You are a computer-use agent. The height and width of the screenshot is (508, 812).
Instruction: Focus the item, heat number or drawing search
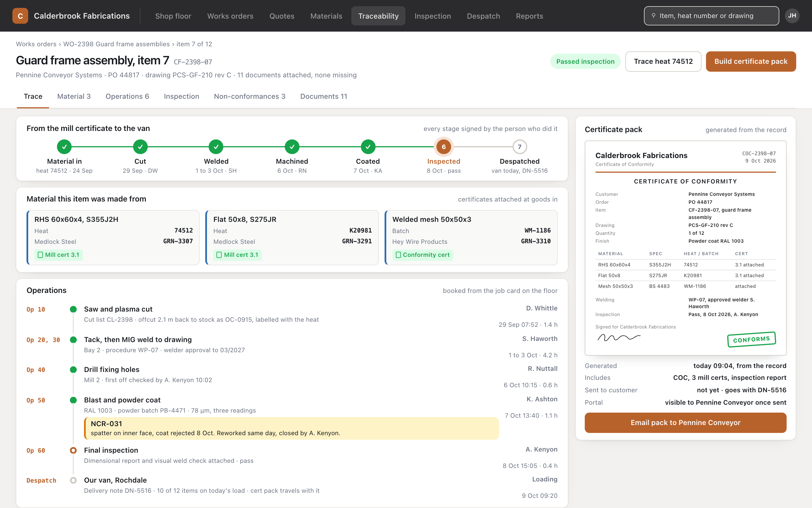coord(711,16)
